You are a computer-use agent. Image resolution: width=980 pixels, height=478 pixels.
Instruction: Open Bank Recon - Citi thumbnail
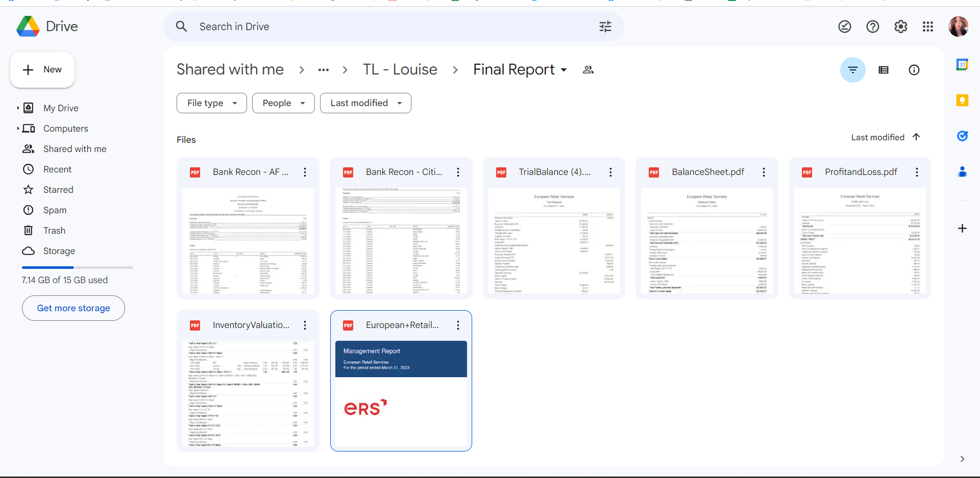[x=401, y=241]
